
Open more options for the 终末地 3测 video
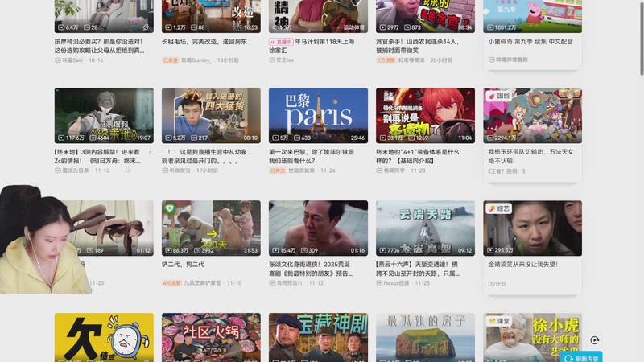coord(150,152)
